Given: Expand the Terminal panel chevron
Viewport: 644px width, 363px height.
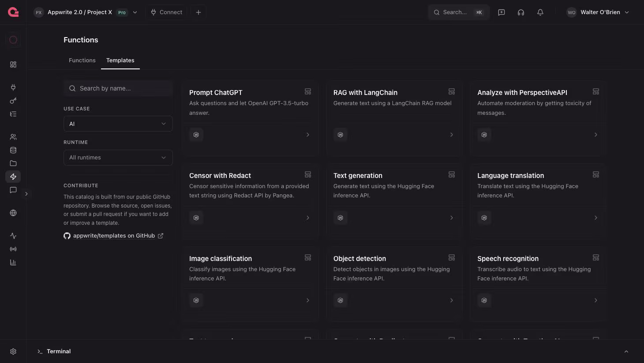Looking at the screenshot, I should pyautogui.click(x=626, y=352).
